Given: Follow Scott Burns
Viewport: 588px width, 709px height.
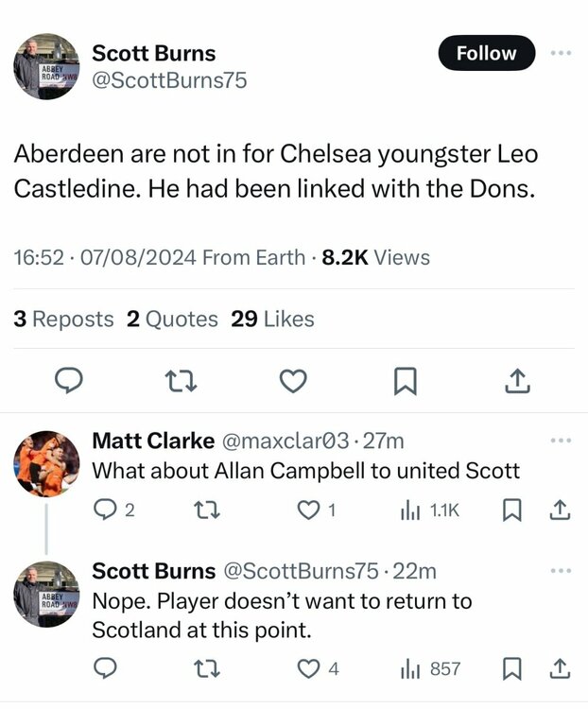Looking at the screenshot, I should click(486, 54).
